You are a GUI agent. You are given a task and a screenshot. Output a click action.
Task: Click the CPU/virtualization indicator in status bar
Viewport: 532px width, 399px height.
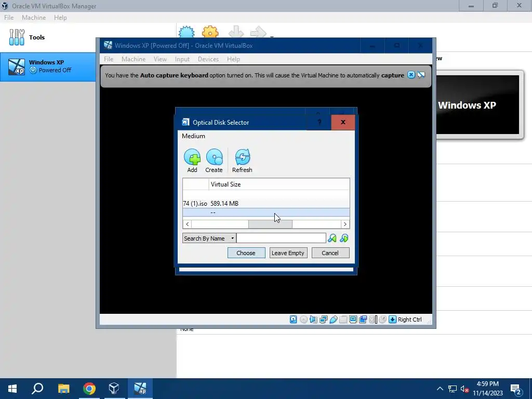pos(373,320)
